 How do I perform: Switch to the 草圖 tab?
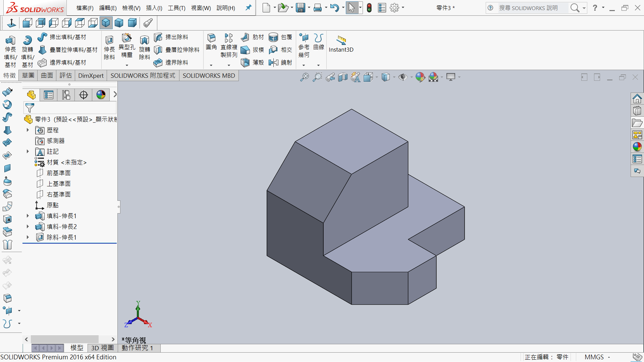(x=28, y=75)
